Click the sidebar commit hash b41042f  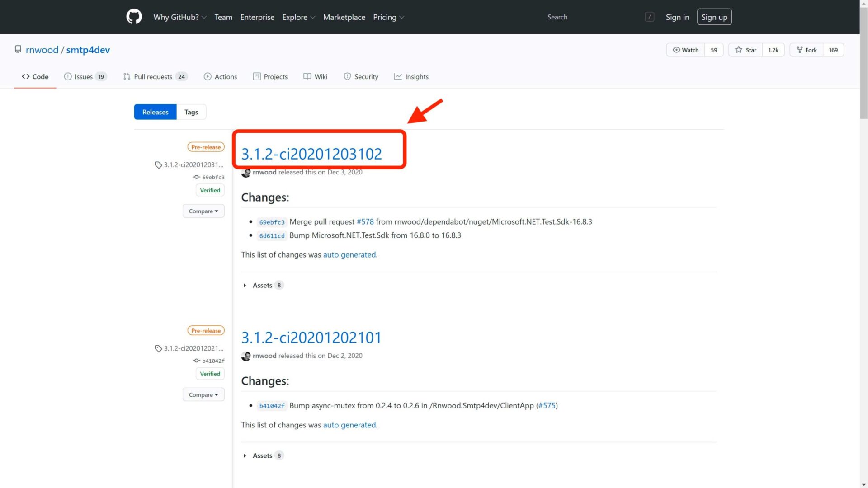tap(213, 361)
